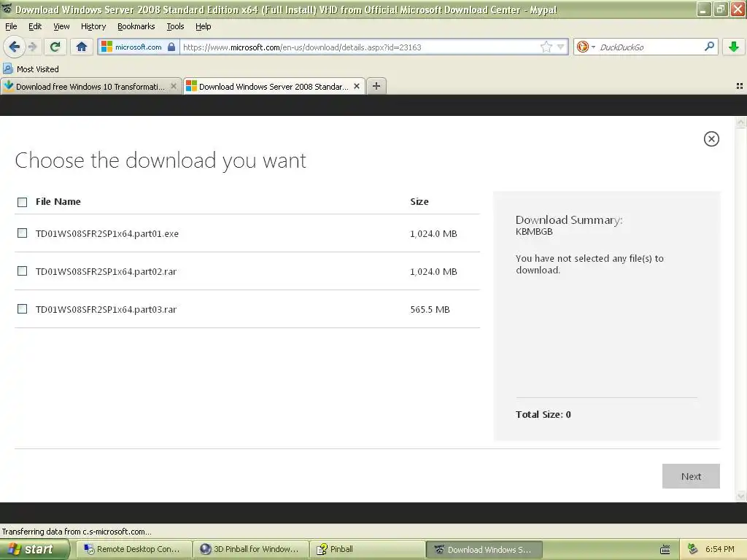747x560 pixels.
Task: Open the list all tabs grid icon
Action: click(740, 86)
